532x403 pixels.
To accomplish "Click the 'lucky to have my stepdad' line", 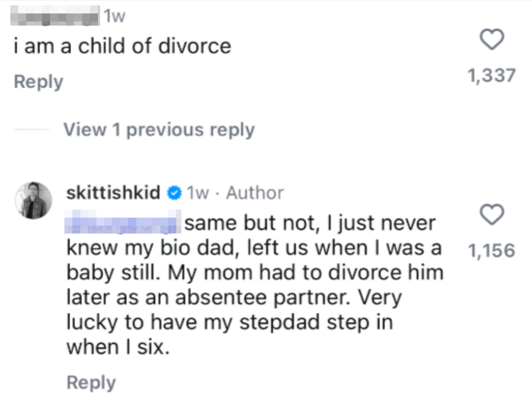I will (x=230, y=322).
